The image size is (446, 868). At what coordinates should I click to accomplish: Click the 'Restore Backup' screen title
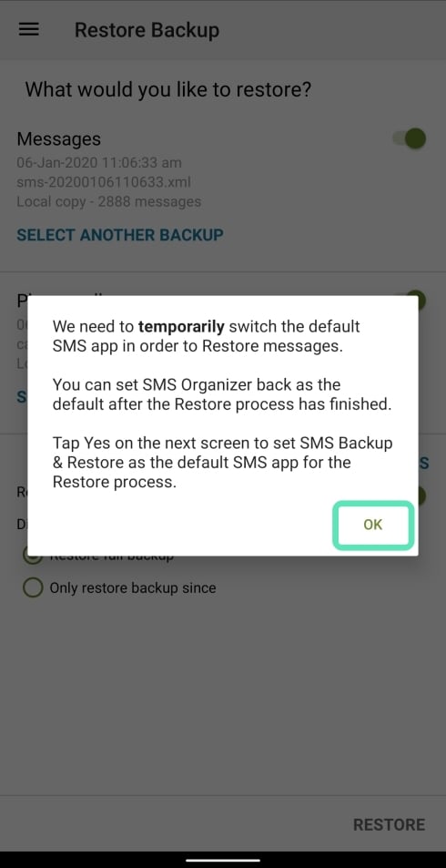click(147, 30)
